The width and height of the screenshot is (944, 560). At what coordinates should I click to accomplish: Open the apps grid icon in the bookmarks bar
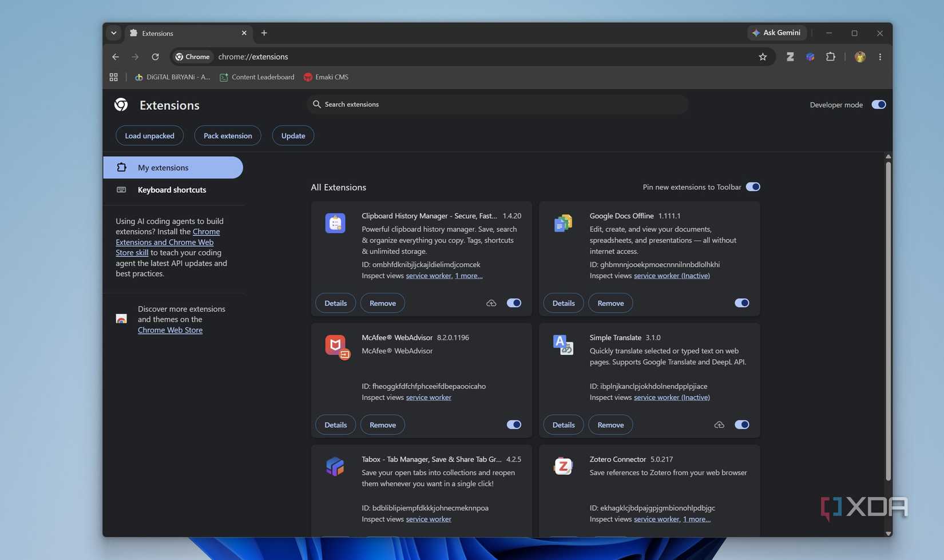pyautogui.click(x=113, y=77)
